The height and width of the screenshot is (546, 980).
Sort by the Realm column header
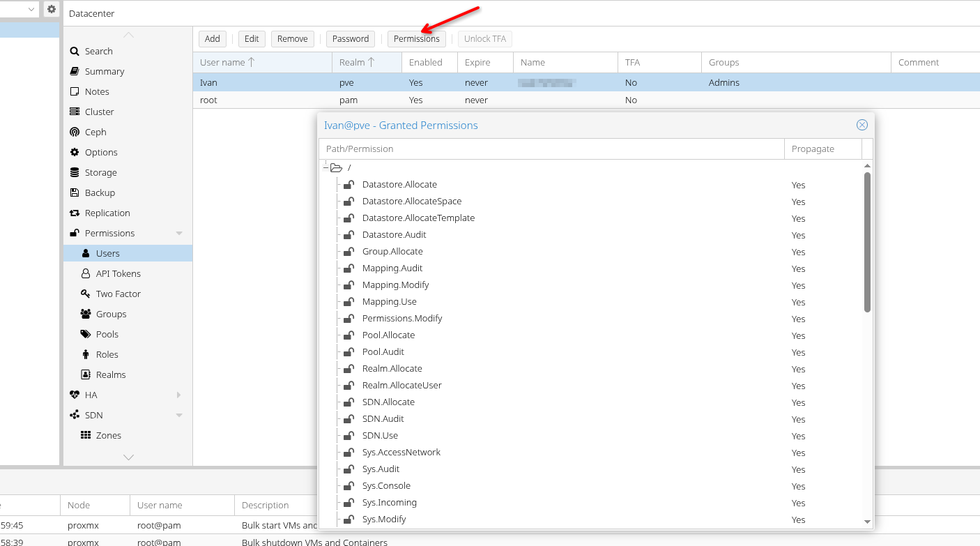pyautogui.click(x=367, y=62)
